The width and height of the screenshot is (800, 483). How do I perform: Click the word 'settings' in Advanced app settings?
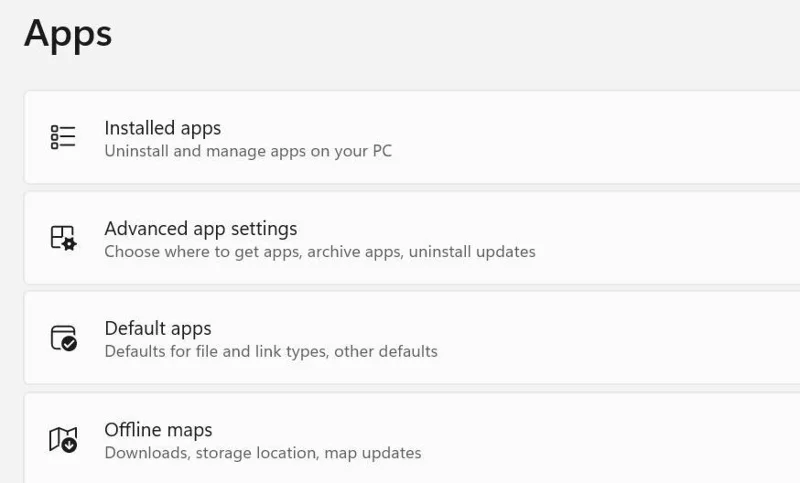point(264,230)
